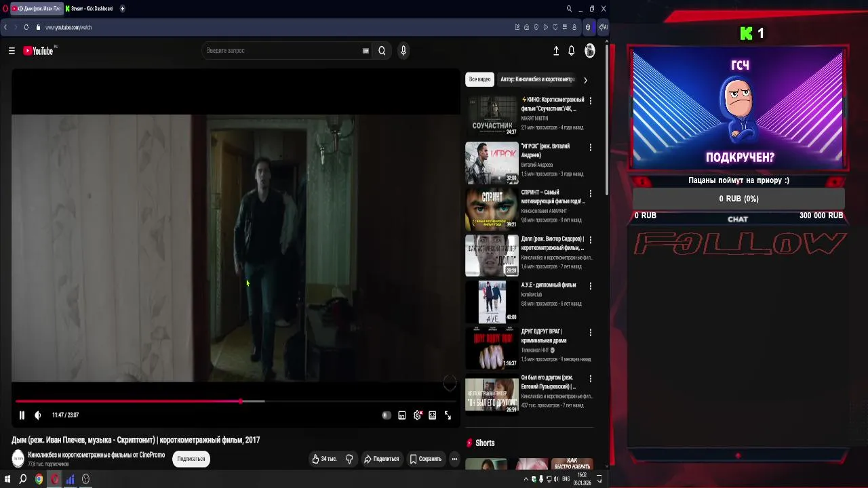This screenshot has height=488, width=868.
Task: Open Chrome from the taskbar
Action: (39, 479)
